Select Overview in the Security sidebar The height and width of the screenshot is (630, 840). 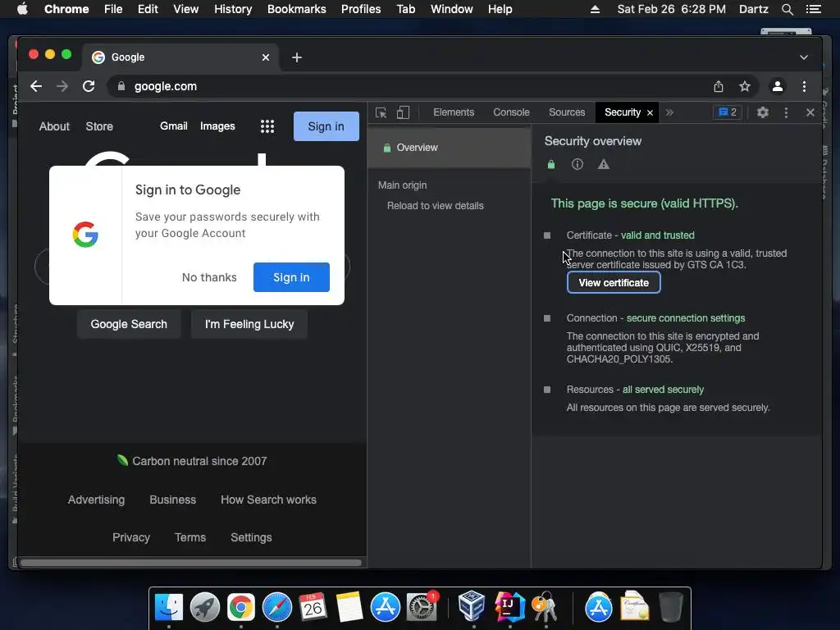point(449,148)
